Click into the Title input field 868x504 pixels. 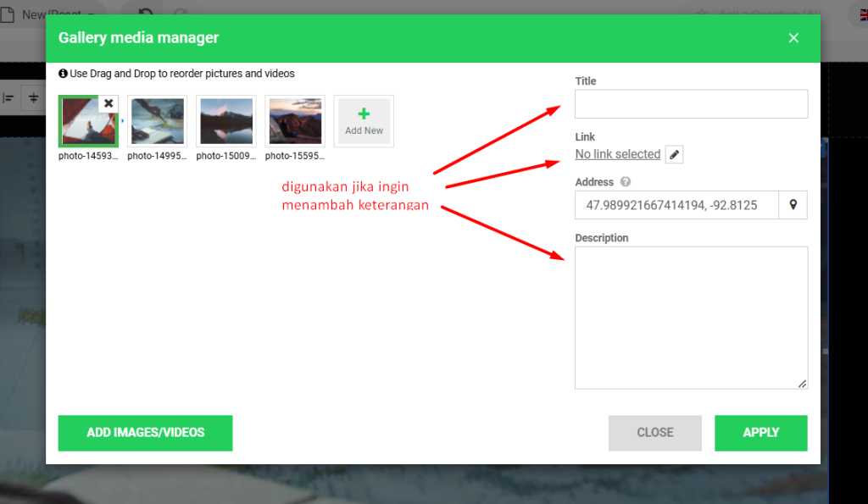(x=691, y=104)
